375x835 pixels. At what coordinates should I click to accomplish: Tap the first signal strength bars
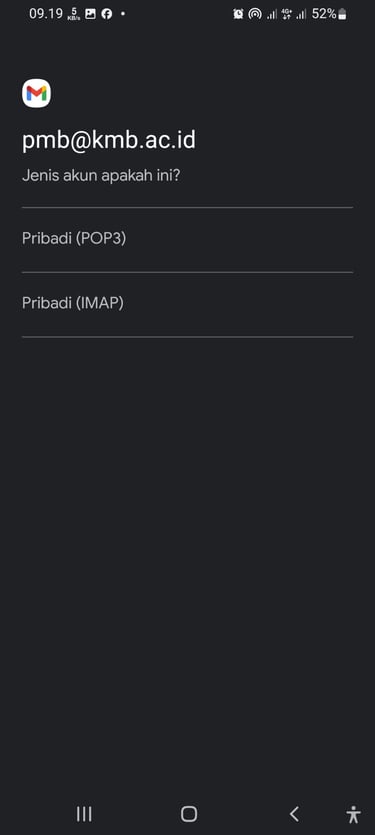pos(272,15)
